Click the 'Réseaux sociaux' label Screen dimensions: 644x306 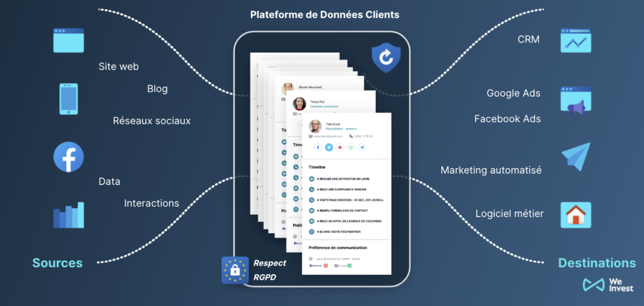(152, 121)
